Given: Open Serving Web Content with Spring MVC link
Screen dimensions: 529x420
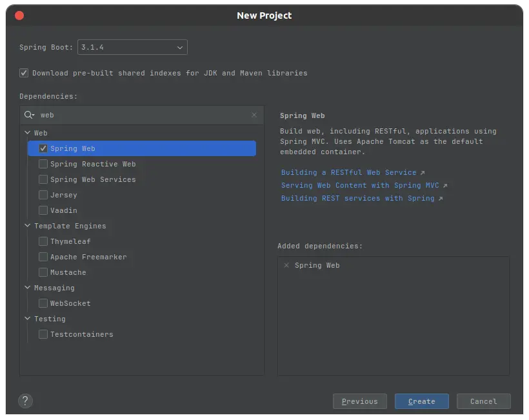Looking at the screenshot, I should click(x=360, y=185).
